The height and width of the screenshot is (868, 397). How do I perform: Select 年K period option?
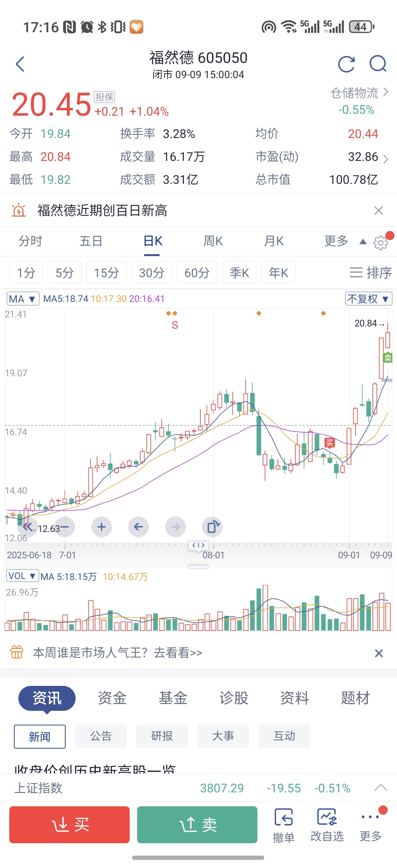279,272
